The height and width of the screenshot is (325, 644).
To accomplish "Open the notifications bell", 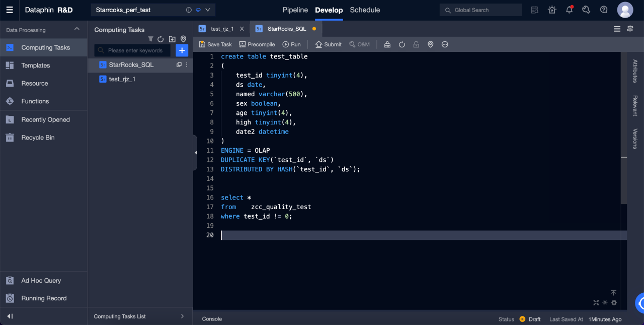I will pos(569,10).
